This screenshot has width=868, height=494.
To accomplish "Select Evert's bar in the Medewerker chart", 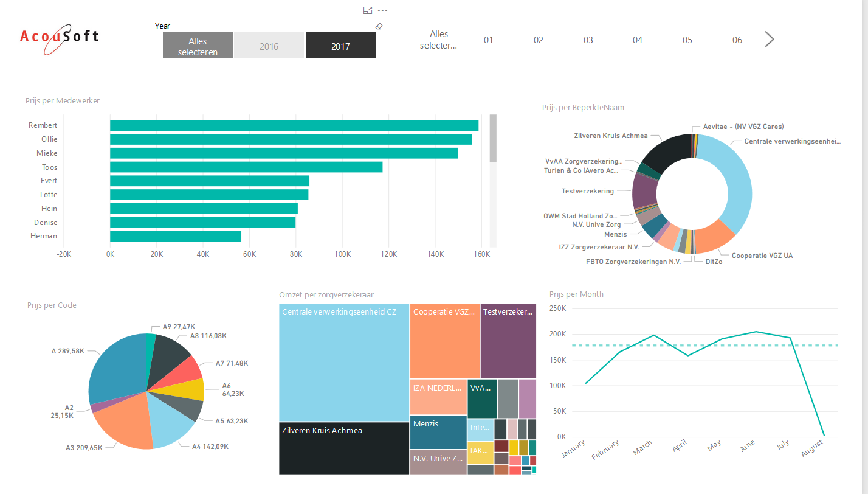I will tap(210, 181).
